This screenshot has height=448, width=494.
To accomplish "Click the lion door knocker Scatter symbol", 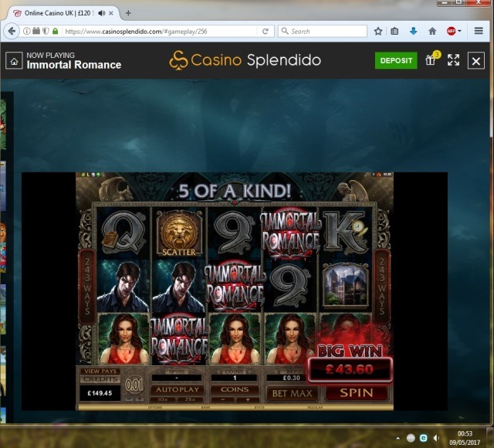I will point(178,232).
